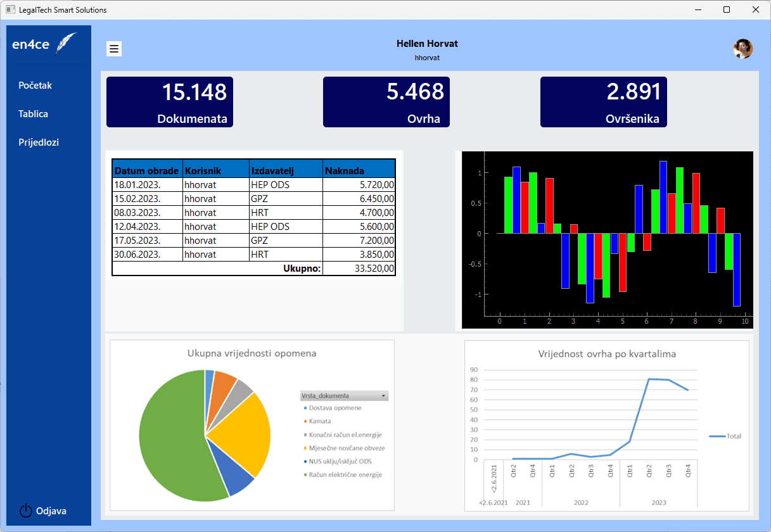This screenshot has width=771, height=532.
Task: Open the user profile avatar
Action: pos(742,49)
